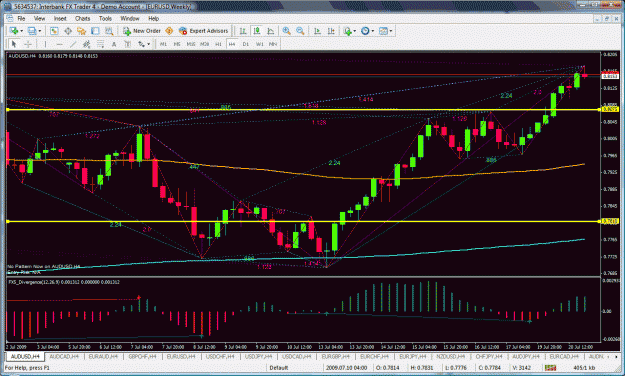Switch to the USDJPY,H4 chart tab
The image size is (625, 376).
tap(259, 356)
